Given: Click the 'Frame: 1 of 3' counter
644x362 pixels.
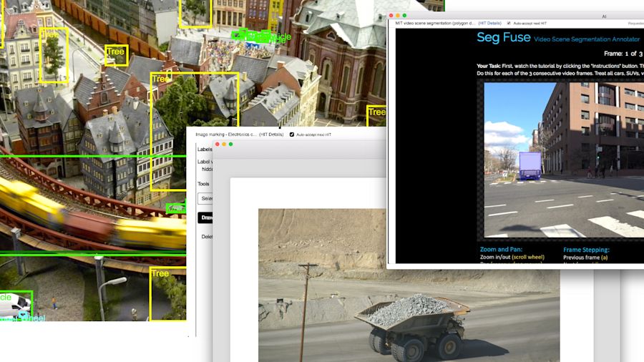Looking at the screenshot, I should (x=624, y=54).
